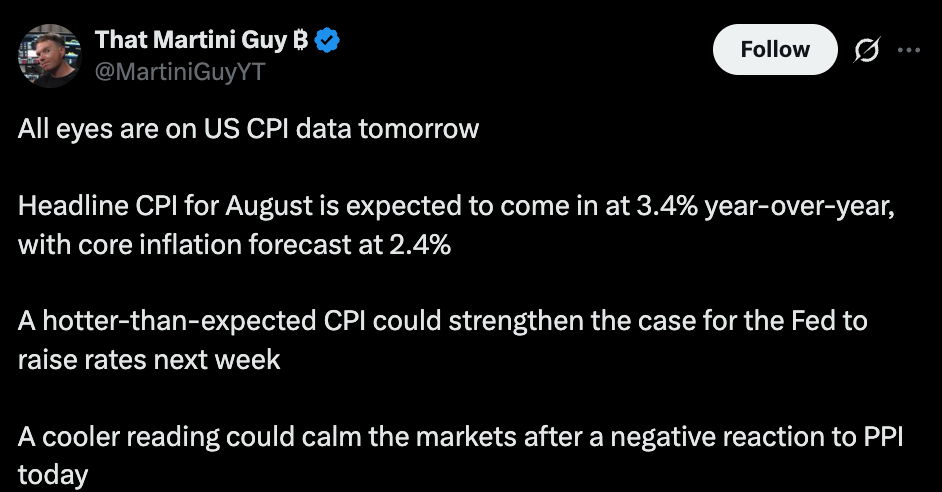This screenshot has width=942, height=492.
Task: Open the That Martini Guy profile avatar
Action: tap(49, 55)
